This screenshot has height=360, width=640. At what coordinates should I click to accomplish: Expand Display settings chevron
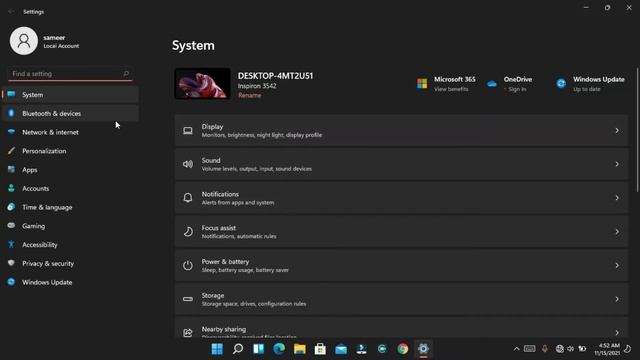[617, 131]
